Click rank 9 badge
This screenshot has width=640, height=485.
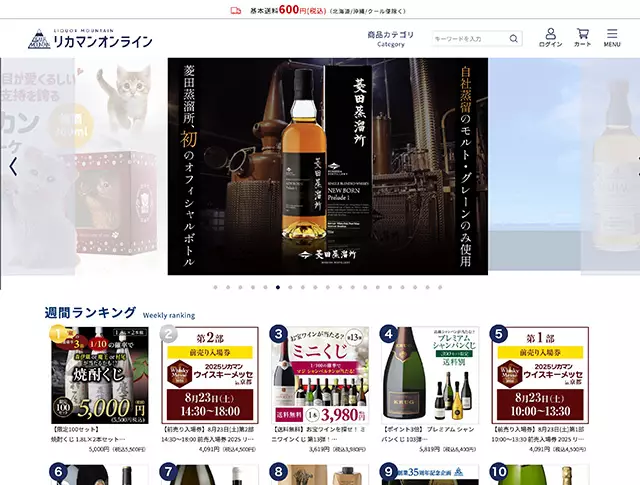[x=389, y=472]
